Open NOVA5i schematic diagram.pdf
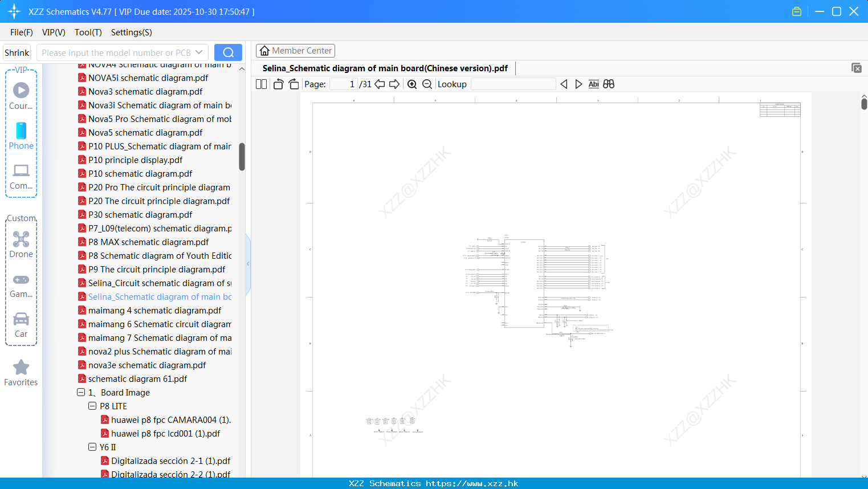868x489 pixels. [x=148, y=78]
